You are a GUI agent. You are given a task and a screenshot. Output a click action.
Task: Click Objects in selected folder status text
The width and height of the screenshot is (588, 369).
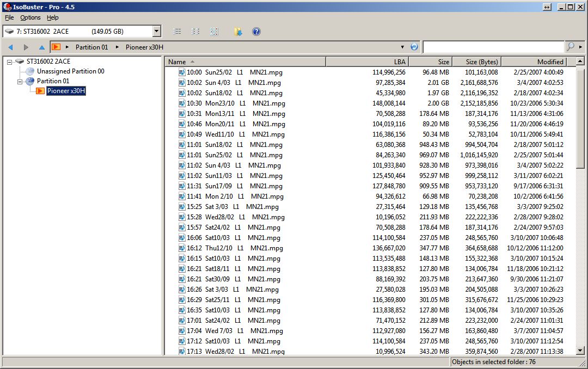(493, 362)
